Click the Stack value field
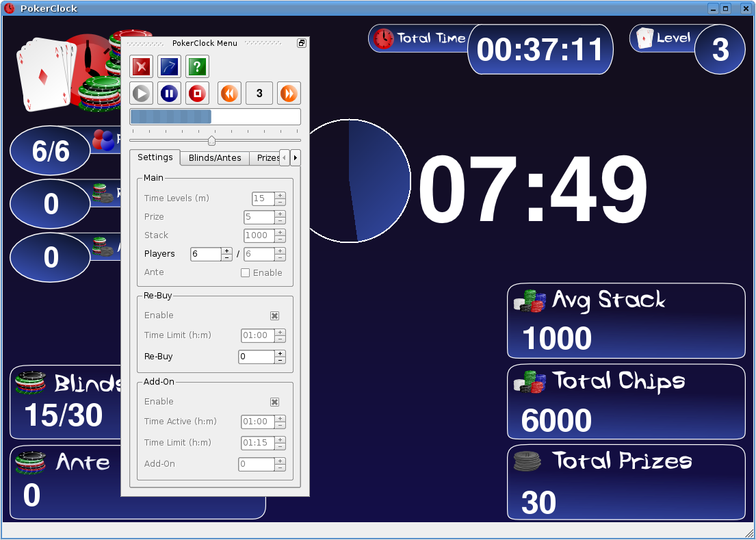This screenshot has height=540, width=756. click(x=259, y=235)
